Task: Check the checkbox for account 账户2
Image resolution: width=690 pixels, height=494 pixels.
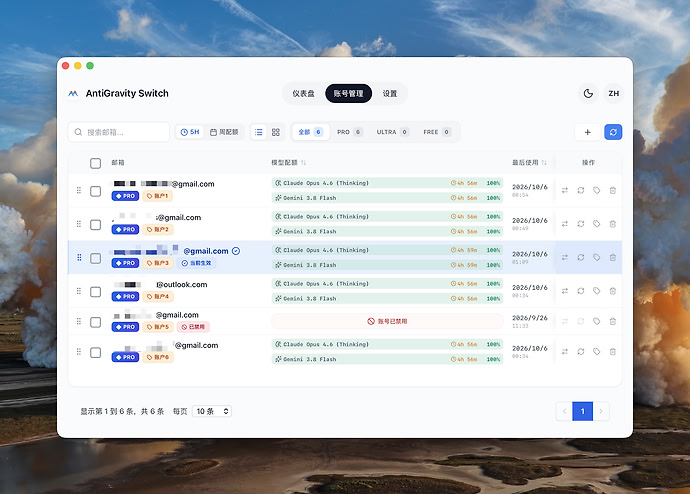Action: point(95,224)
